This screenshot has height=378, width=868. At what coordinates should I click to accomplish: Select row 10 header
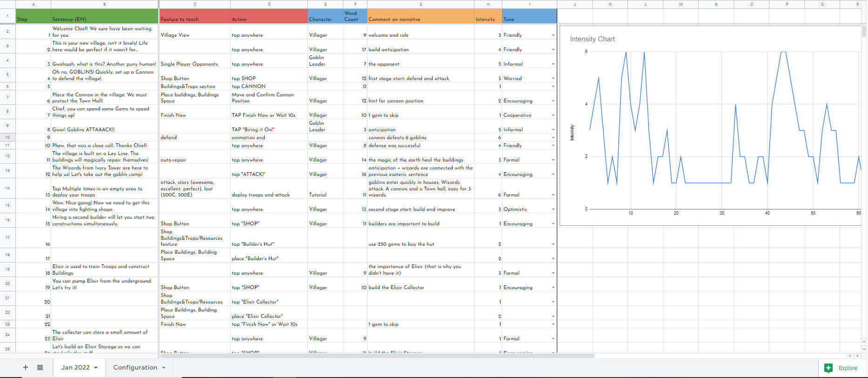[7, 137]
